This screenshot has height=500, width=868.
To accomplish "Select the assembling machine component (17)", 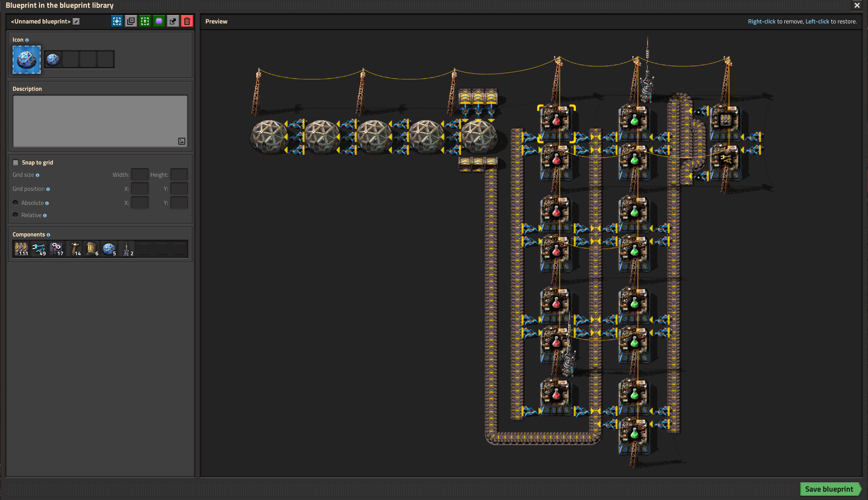I will pos(56,249).
